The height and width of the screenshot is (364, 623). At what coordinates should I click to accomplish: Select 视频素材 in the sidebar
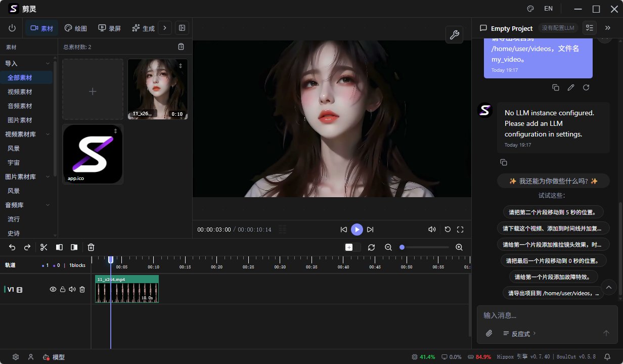[26, 92]
